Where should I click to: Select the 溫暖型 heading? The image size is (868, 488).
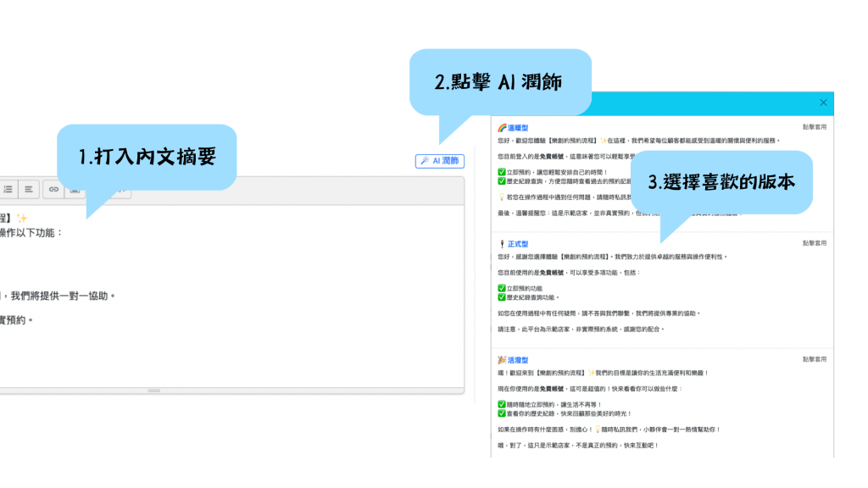click(518, 127)
